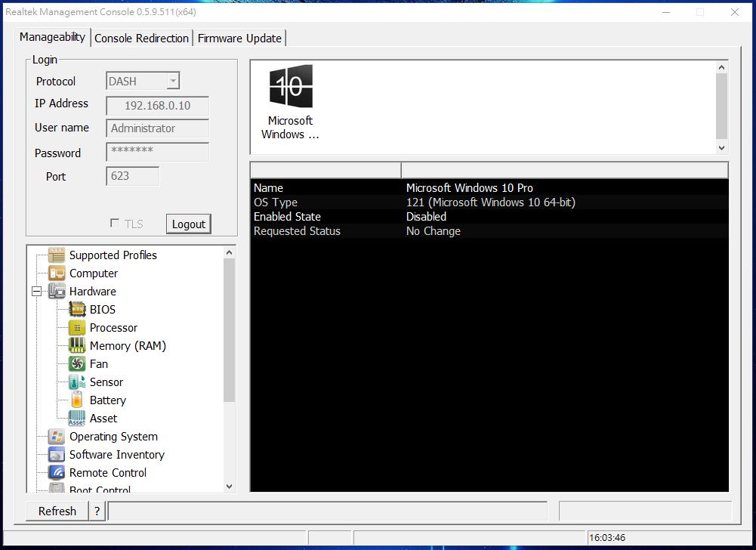Click the Password input field
The height and width of the screenshot is (550, 756).
pyautogui.click(x=158, y=152)
